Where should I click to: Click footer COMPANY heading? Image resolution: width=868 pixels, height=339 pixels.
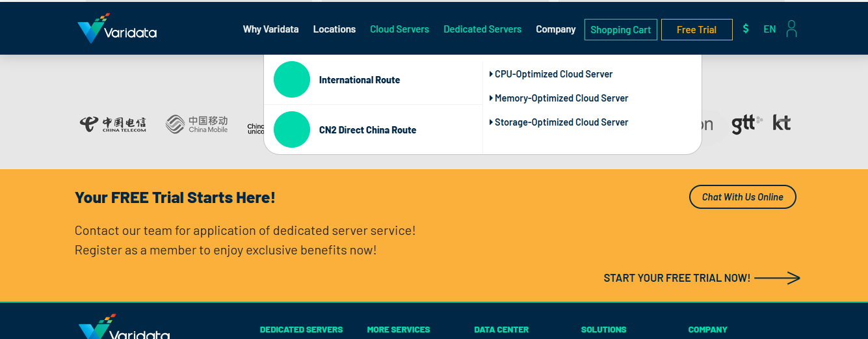coord(708,330)
